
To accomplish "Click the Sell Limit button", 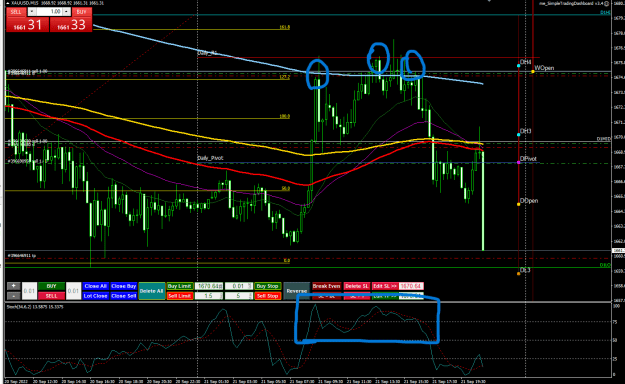I will 180,296.
